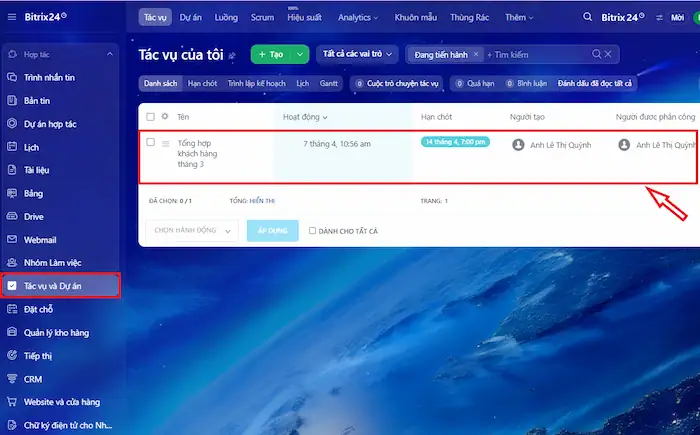700x435 pixels.
Task: Pin the Tác vụ của tôi page
Action: [x=232, y=56]
